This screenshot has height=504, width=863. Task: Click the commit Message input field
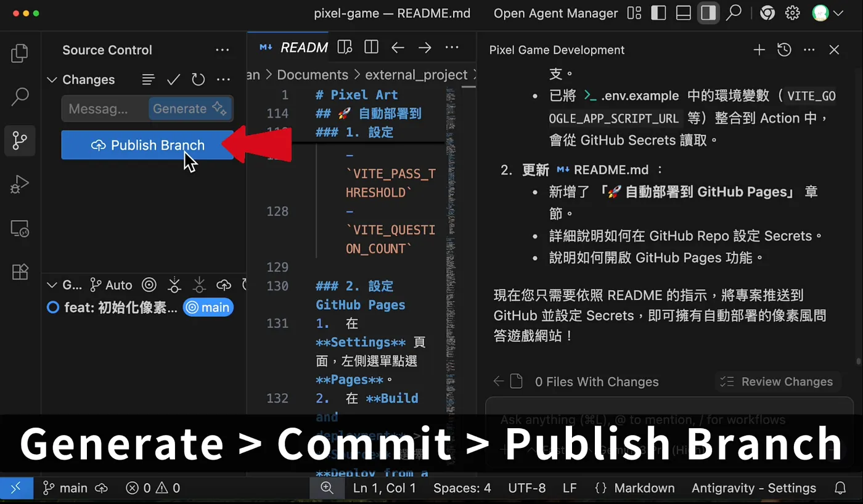coord(105,108)
